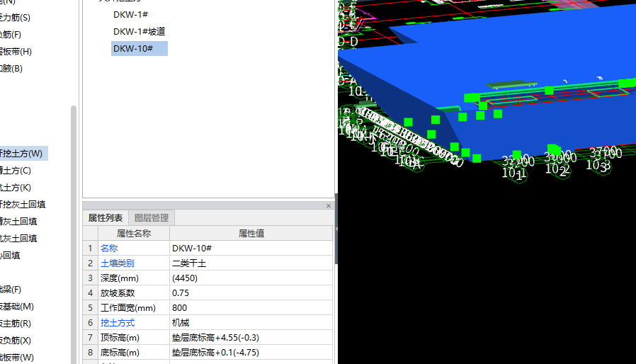The image size is (636, 364).
Task: Edit depth value (4450)
Action: 251,278
